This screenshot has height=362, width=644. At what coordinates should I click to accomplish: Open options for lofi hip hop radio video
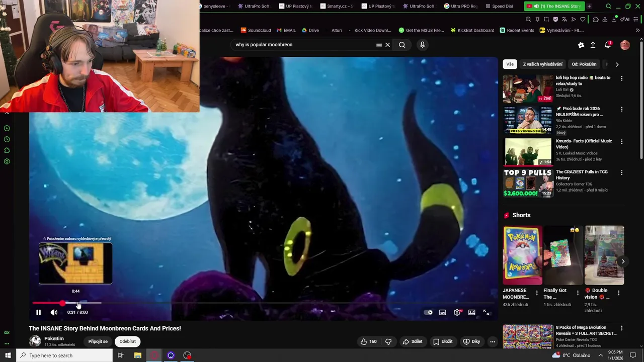[621, 78]
